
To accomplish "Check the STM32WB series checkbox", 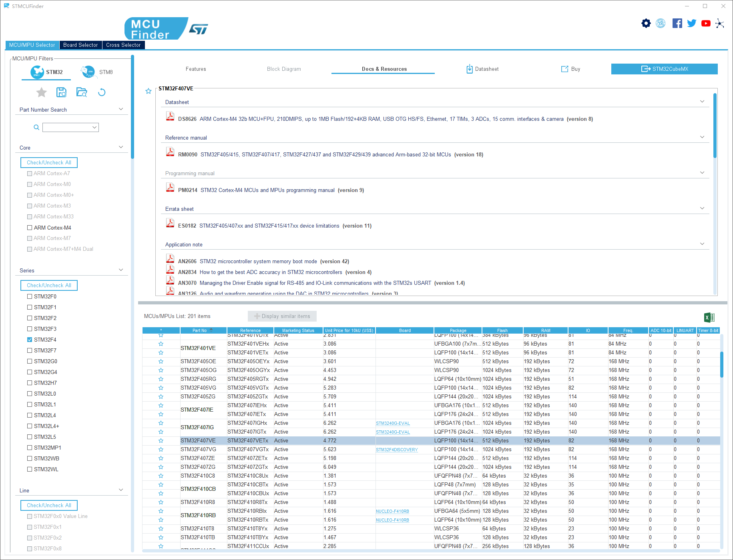I will pyautogui.click(x=30, y=458).
